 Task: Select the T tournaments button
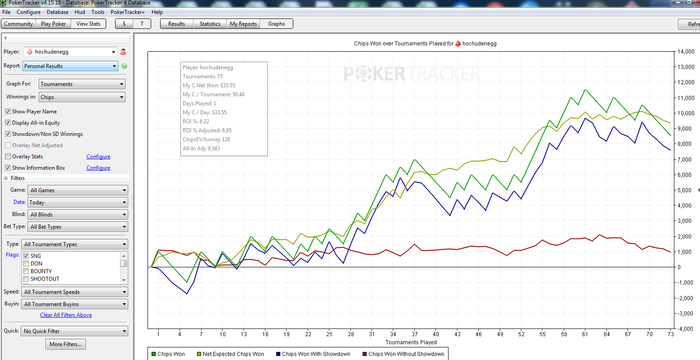pos(142,24)
